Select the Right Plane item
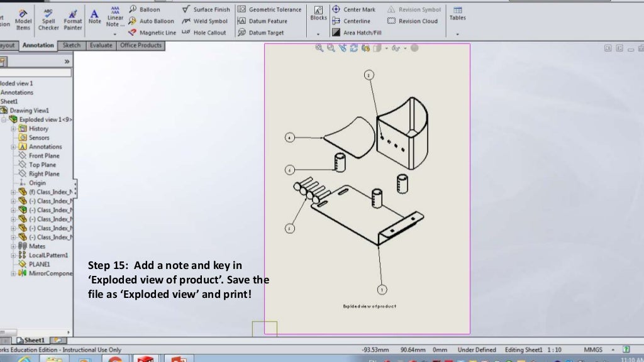 click(x=40, y=173)
